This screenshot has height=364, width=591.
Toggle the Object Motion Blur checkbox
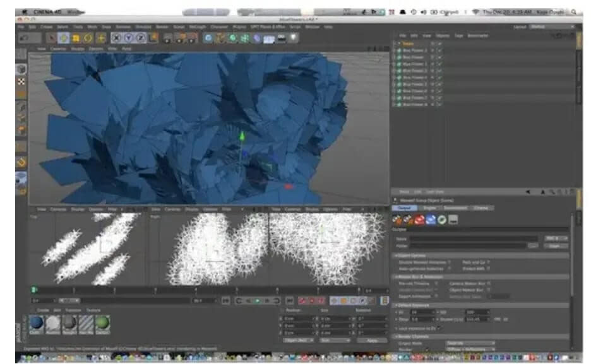(488, 290)
